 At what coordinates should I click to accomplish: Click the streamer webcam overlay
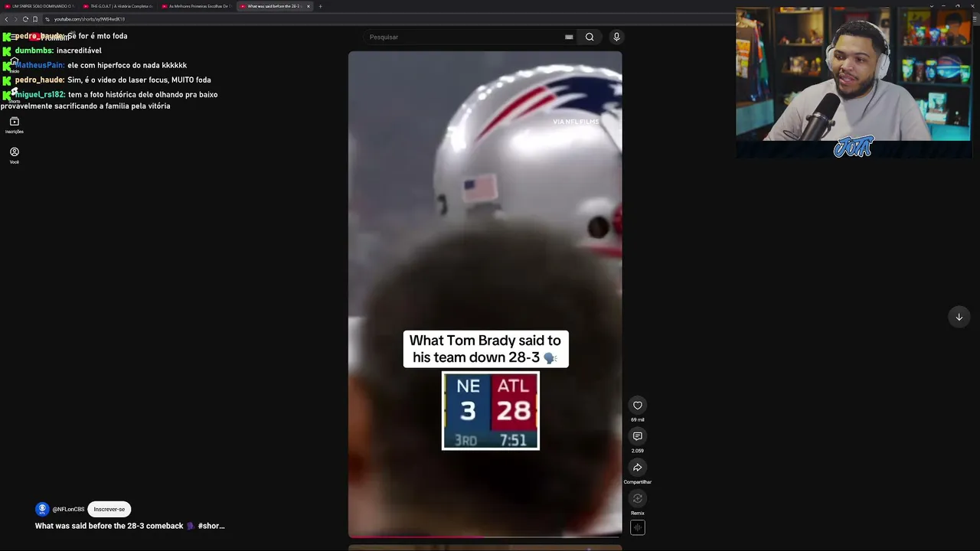pos(854,83)
